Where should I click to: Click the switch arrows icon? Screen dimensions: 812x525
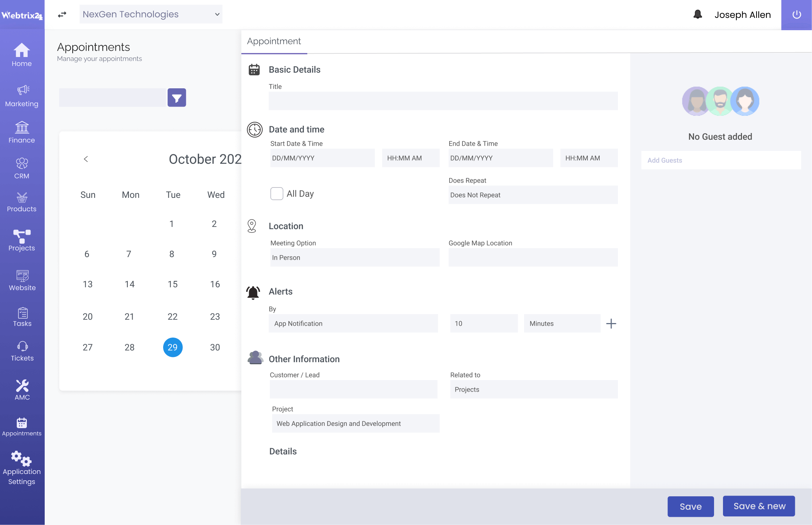tap(62, 15)
